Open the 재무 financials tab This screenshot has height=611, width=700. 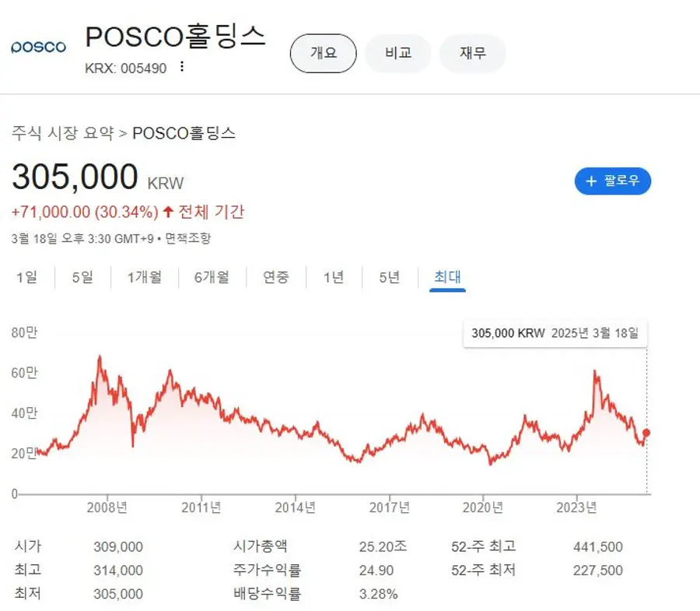point(472,54)
